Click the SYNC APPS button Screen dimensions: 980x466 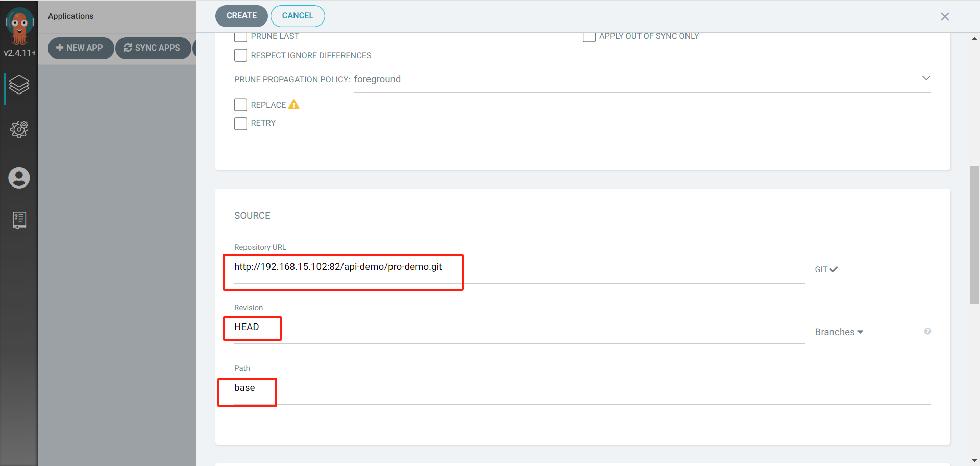pos(153,48)
